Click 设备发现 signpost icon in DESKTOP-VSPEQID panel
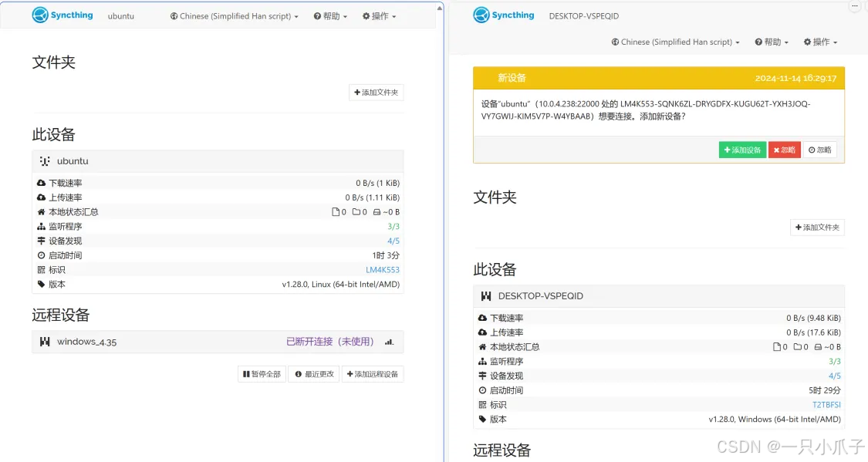868x462 pixels. click(x=482, y=376)
